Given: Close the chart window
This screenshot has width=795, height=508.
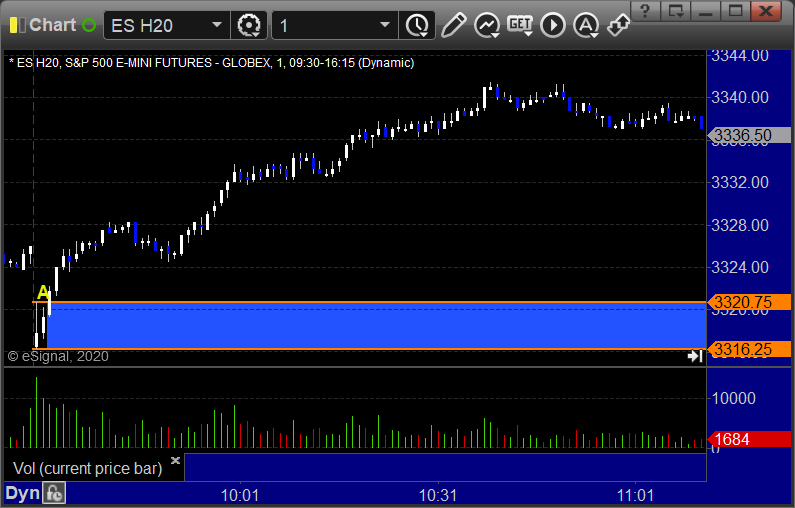Looking at the screenshot, I should point(766,11).
